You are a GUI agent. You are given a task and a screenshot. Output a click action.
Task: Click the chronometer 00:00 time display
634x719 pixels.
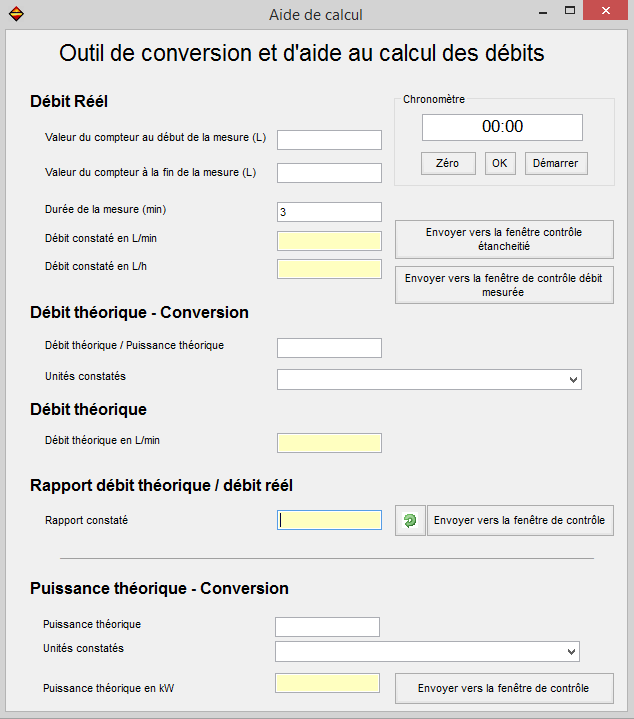502,127
